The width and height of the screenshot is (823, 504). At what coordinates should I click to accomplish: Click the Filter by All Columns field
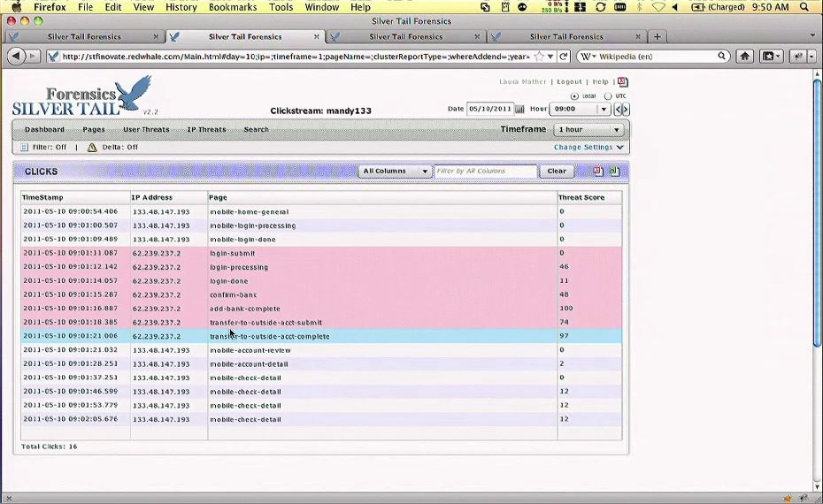pyautogui.click(x=486, y=171)
